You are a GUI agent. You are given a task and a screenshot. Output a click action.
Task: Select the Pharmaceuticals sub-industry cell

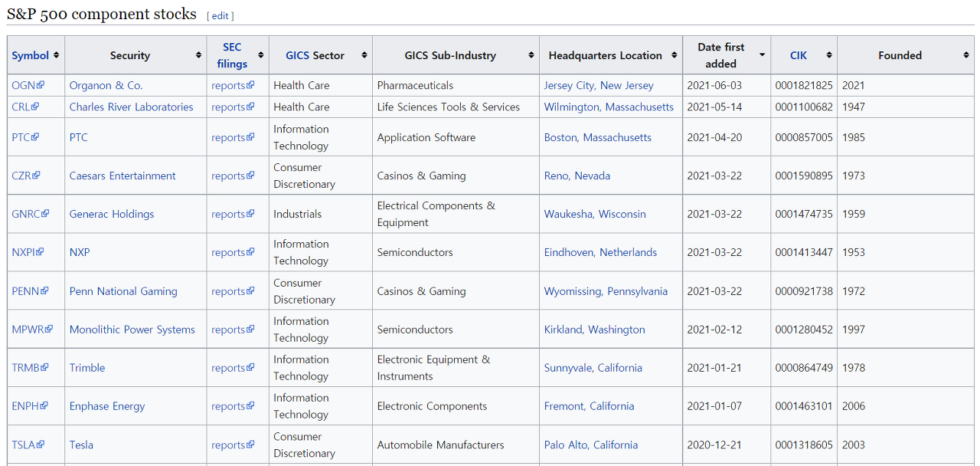tap(456, 85)
